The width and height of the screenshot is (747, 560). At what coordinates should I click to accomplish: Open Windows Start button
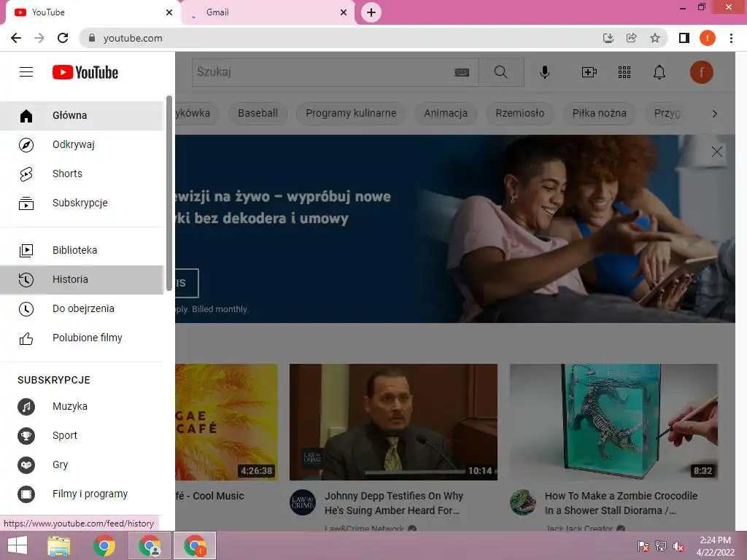[x=18, y=545]
